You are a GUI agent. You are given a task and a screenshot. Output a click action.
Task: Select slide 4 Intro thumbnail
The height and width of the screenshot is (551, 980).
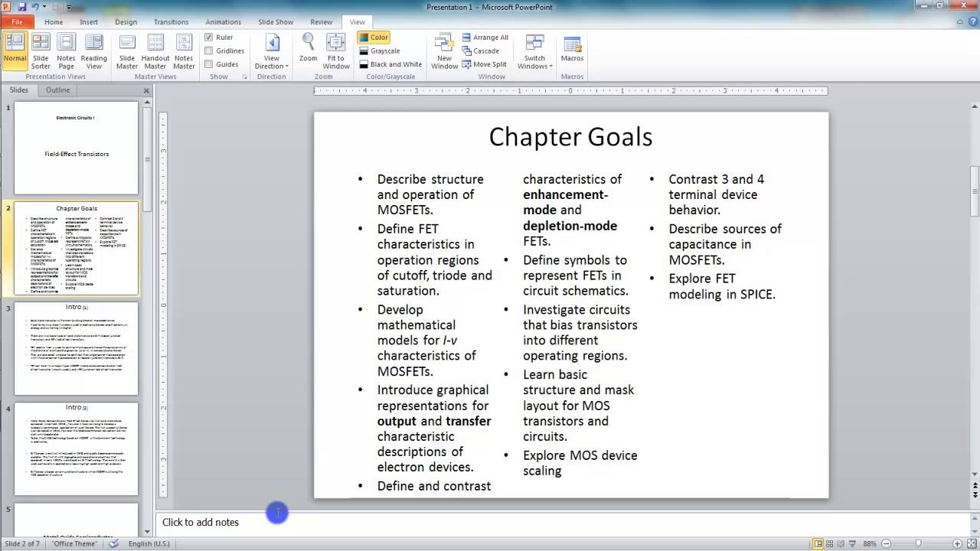coord(77,448)
